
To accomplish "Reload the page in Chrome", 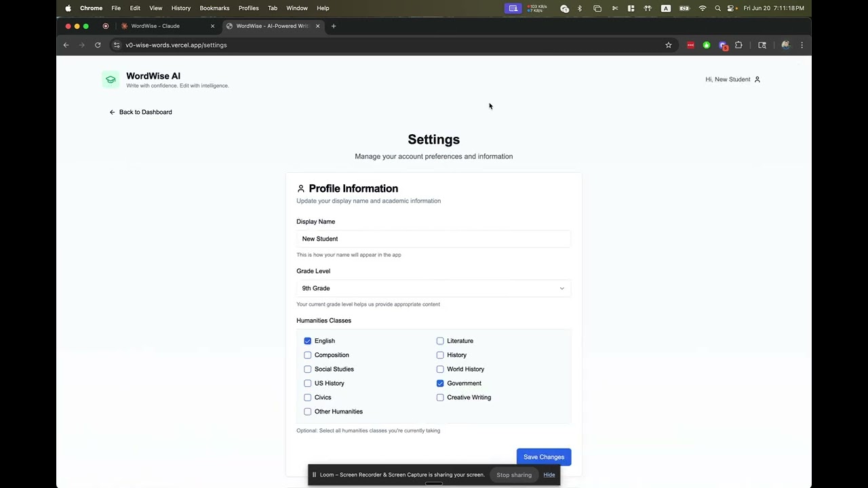I will click(98, 45).
